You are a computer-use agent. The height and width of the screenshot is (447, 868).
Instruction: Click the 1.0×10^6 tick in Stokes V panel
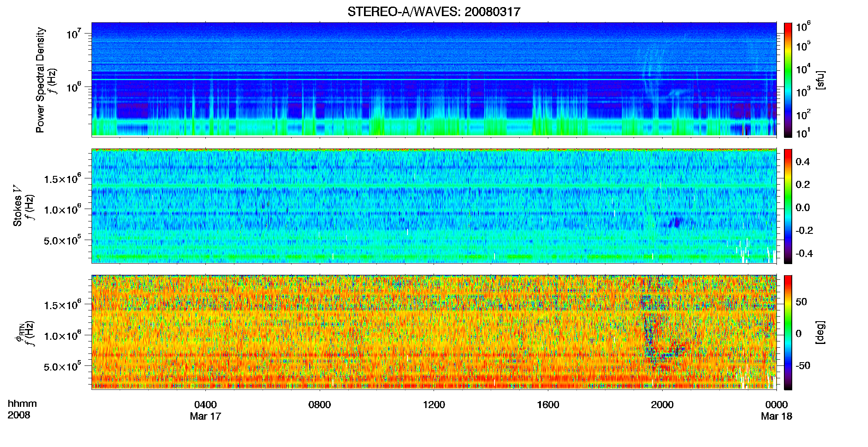click(63, 210)
